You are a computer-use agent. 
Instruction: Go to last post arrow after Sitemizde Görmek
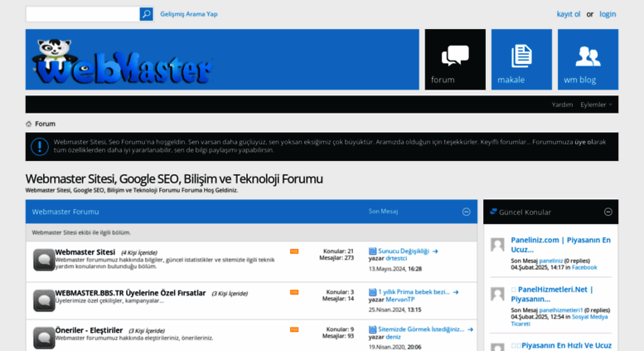[x=470, y=329]
